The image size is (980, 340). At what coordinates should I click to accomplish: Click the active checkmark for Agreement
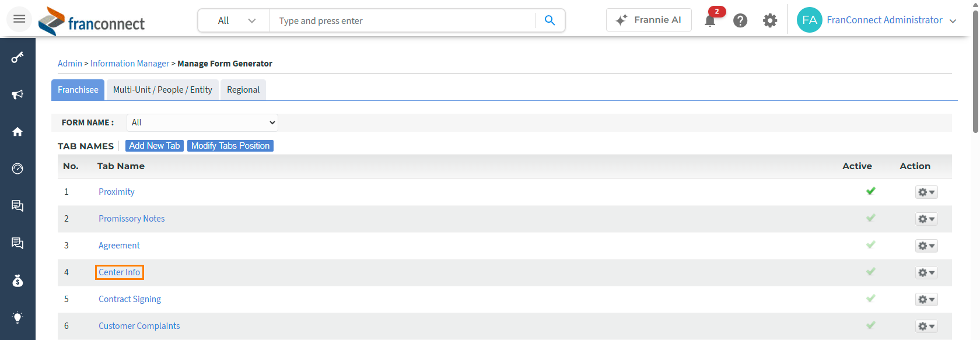click(x=871, y=245)
